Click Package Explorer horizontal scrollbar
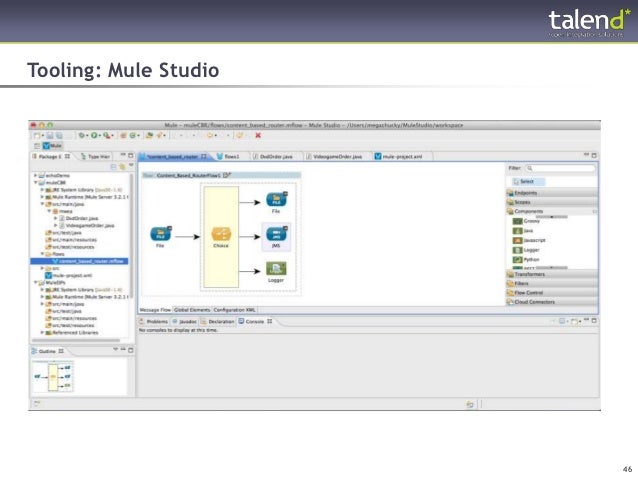Image resolution: width=638 pixels, height=479 pixels. point(76,340)
